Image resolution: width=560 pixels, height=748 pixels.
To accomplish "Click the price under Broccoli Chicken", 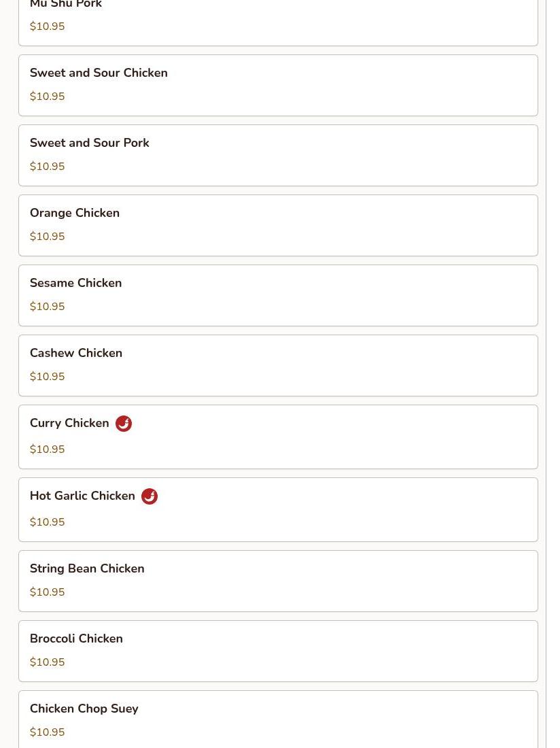I will [x=47, y=662].
